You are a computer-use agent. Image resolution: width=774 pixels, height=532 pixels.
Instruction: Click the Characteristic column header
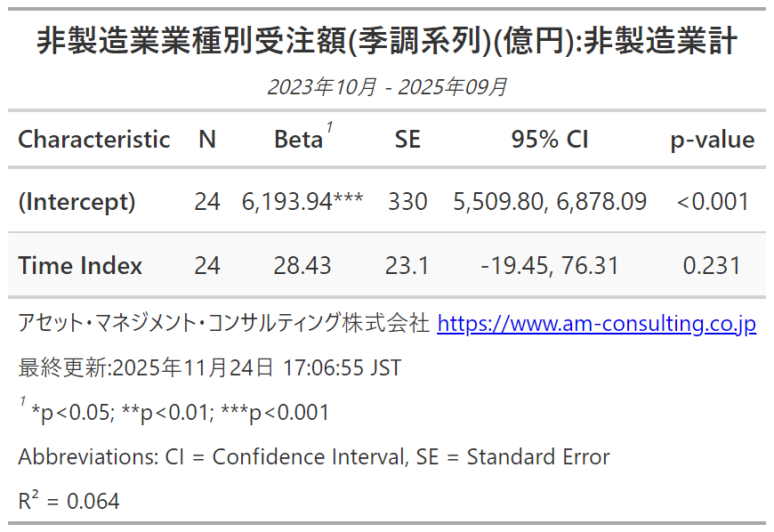[94, 140]
